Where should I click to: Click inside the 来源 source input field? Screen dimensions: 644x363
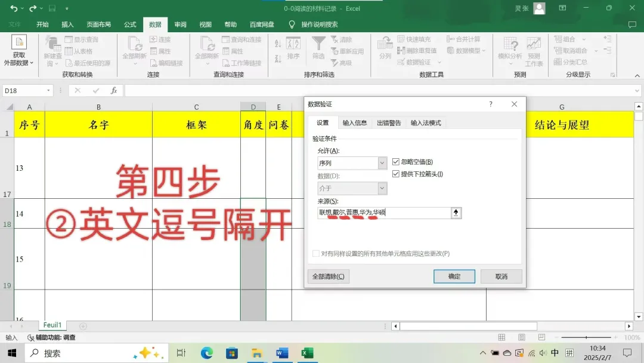pyautogui.click(x=384, y=213)
